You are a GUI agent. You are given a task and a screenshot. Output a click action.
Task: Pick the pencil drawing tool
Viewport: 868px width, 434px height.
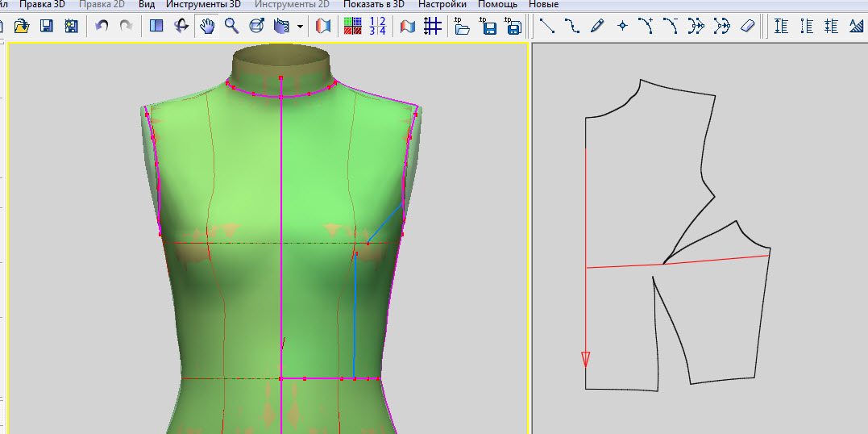tap(596, 26)
